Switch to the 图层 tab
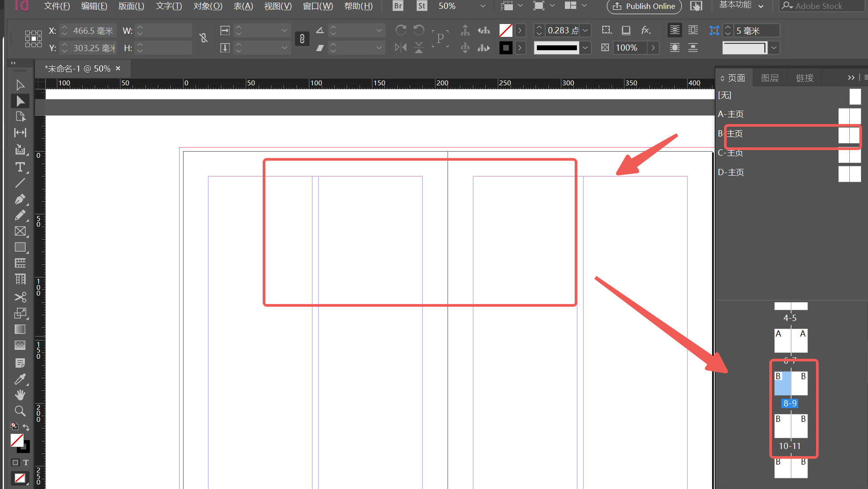The width and height of the screenshot is (868, 489). [x=770, y=78]
